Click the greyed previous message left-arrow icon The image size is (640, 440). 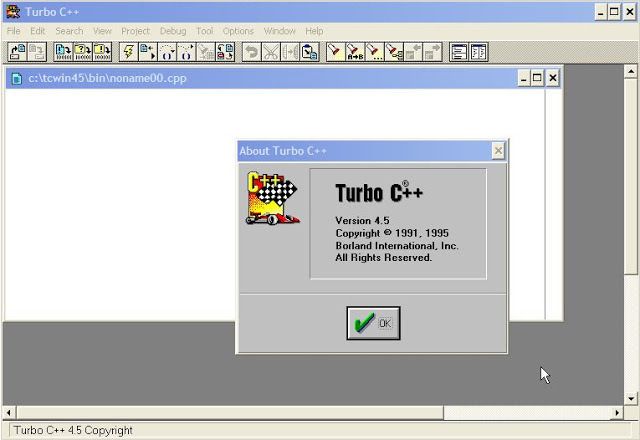coord(413,52)
